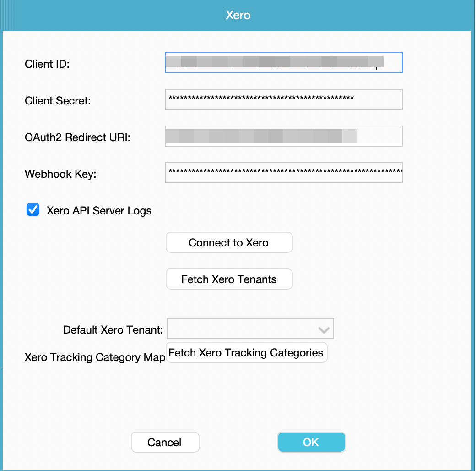Click the Webhook Key: label
Screen dimensions: 476x471
point(60,174)
